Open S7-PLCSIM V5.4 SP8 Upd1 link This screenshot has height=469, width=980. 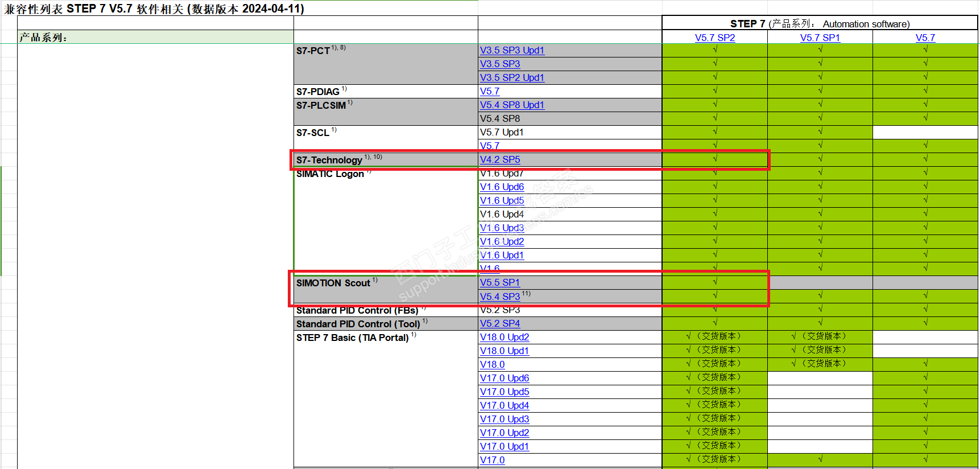point(512,105)
